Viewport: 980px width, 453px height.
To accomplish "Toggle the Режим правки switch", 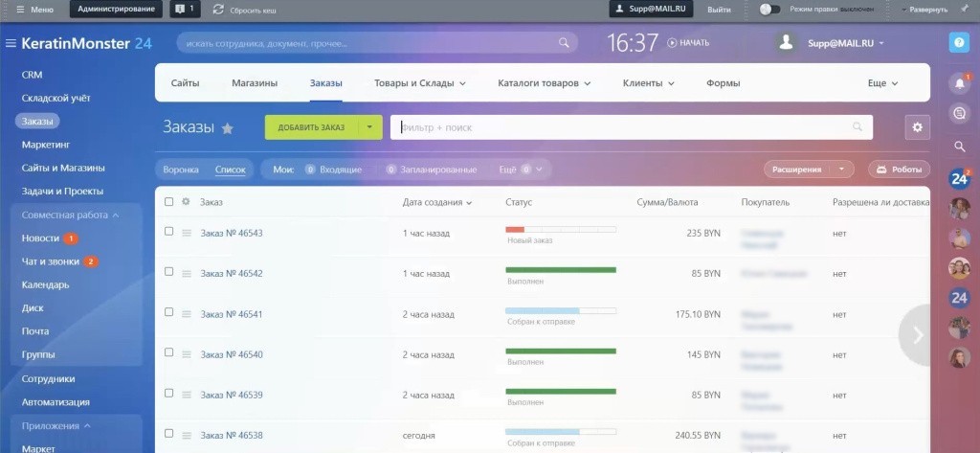I will coord(768,9).
